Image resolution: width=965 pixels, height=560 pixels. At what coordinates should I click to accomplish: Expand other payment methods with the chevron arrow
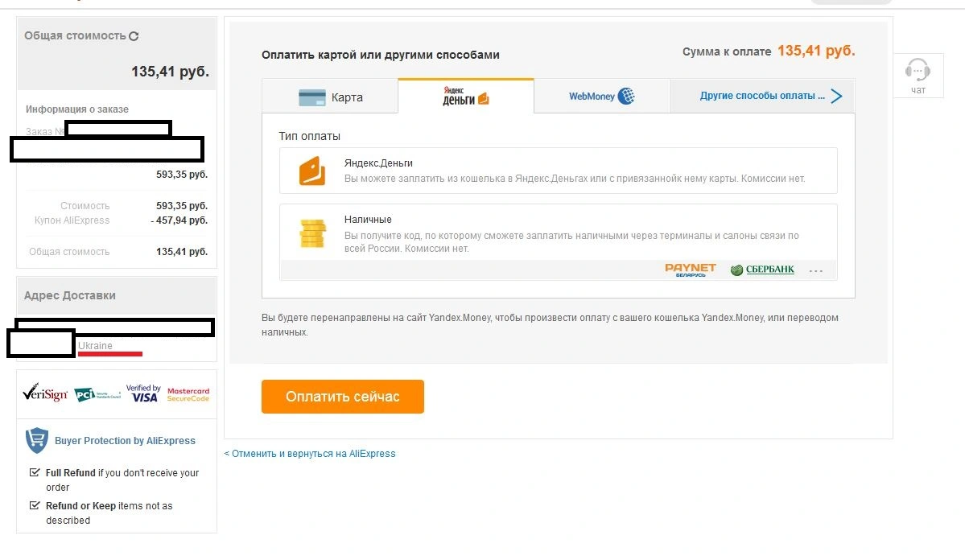(836, 96)
